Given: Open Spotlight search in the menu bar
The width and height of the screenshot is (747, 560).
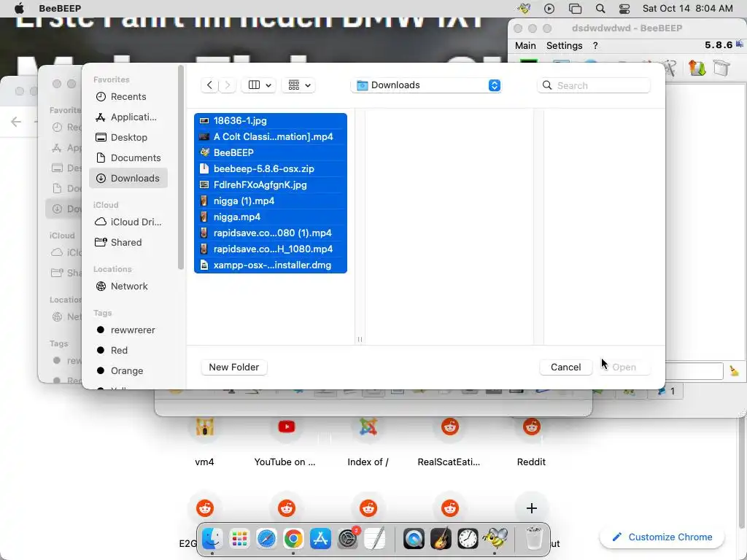Looking at the screenshot, I should click(600, 8).
